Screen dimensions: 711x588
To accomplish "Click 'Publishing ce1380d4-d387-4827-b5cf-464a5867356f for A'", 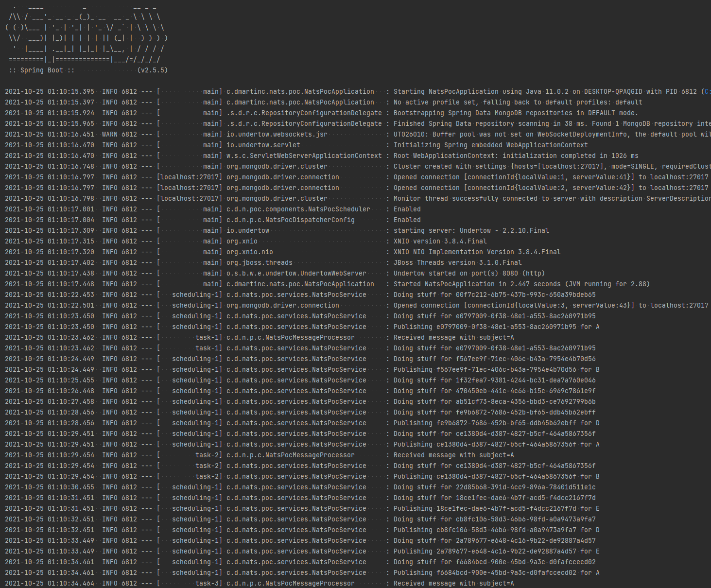I will point(497,445).
